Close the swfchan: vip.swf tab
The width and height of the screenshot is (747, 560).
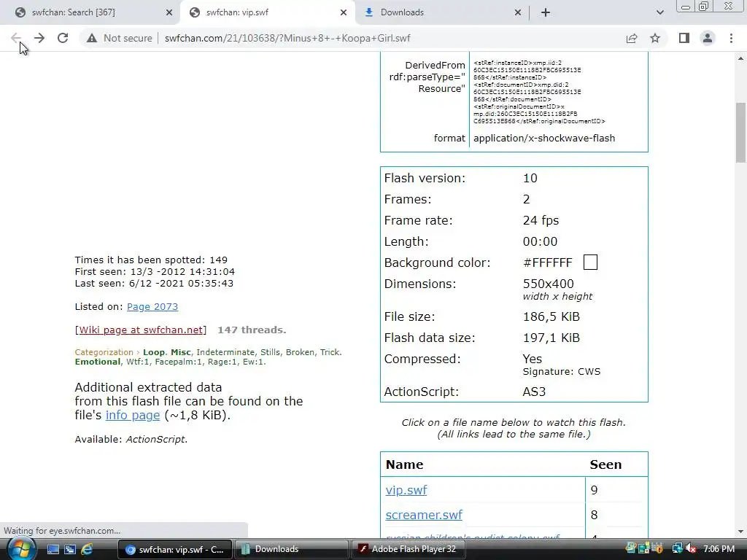click(344, 12)
